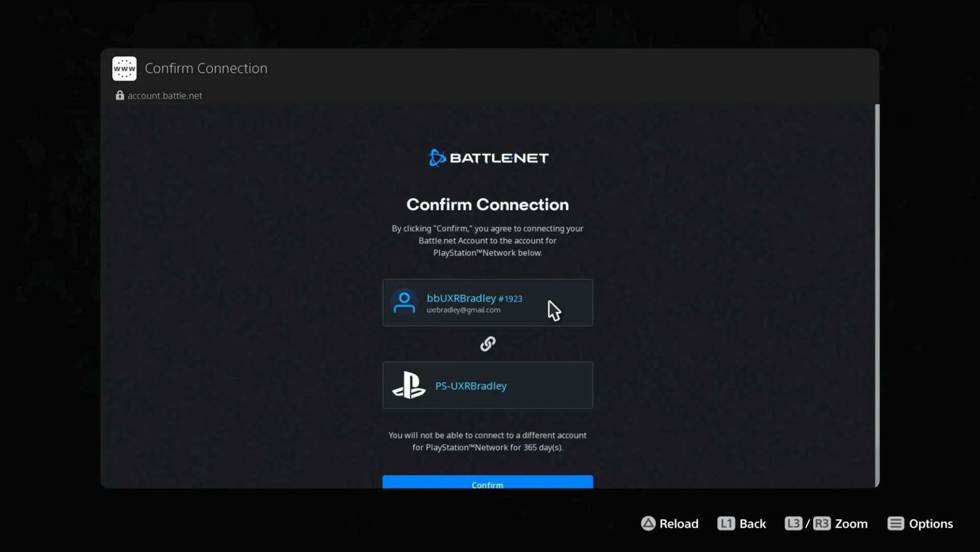Click the Battle.net logo
Viewport: 980px width, 552px height.
pyautogui.click(x=488, y=158)
